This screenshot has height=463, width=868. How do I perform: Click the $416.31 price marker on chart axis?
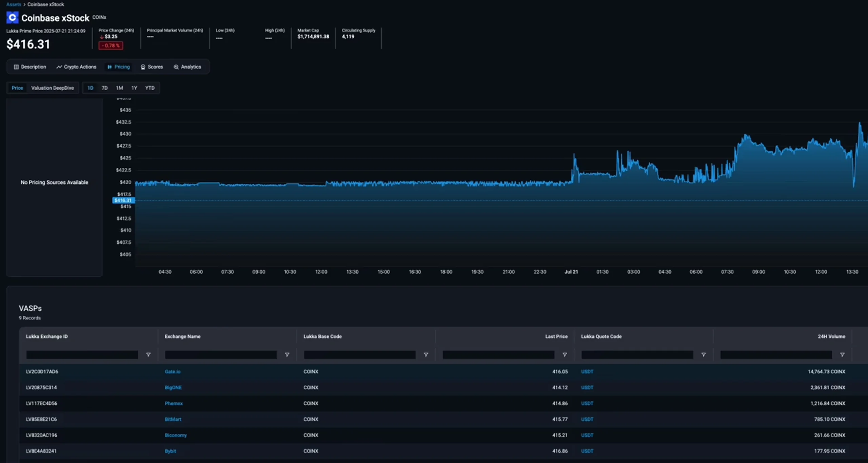click(123, 200)
